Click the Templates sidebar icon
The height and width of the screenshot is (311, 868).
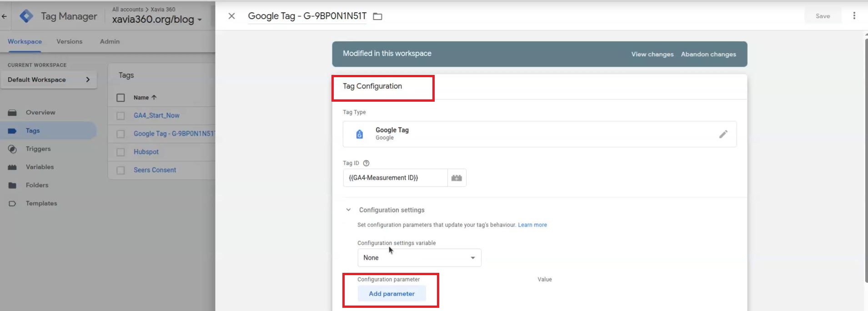(12, 203)
